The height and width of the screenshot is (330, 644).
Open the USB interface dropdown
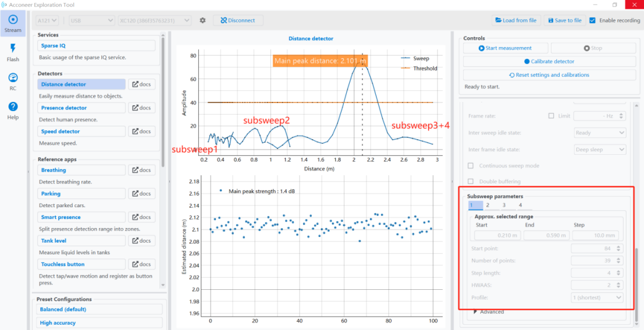click(x=91, y=20)
